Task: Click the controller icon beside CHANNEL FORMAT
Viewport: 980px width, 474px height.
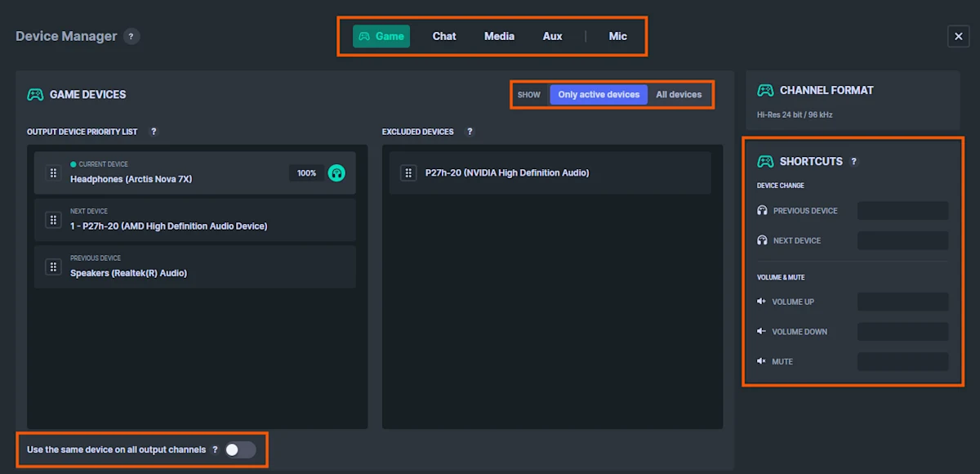Action: click(x=765, y=90)
